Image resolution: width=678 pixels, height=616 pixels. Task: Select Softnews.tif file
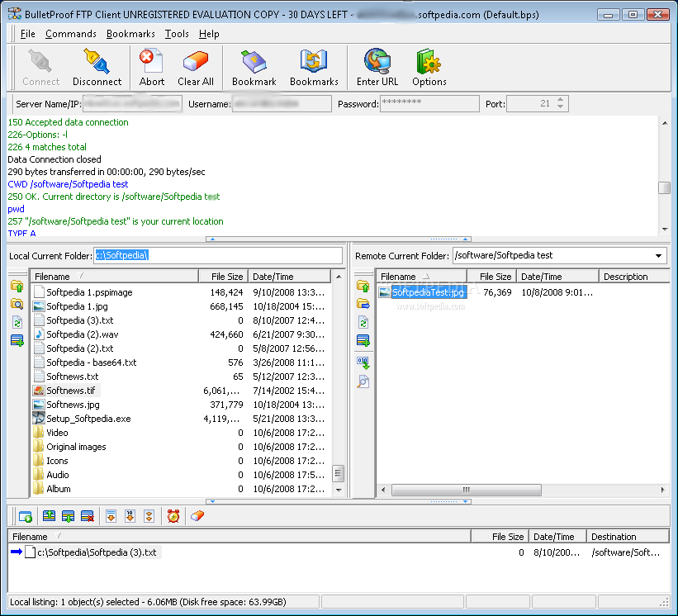tap(71, 391)
